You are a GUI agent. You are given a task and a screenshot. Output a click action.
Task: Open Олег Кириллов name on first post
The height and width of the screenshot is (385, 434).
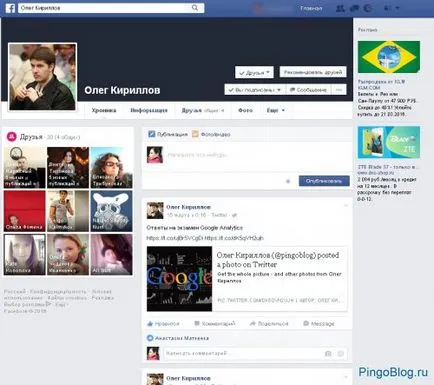click(x=188, y=207)
